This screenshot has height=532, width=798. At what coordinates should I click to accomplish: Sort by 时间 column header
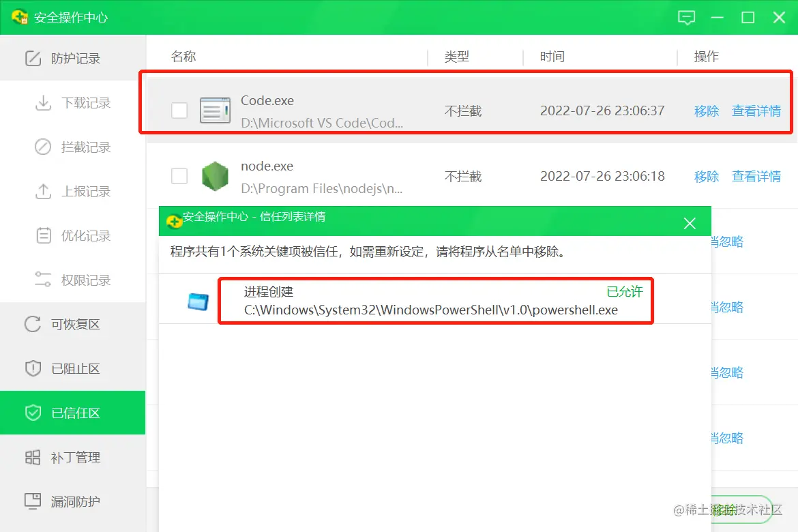pyautogui.click(x=552, y=57)
